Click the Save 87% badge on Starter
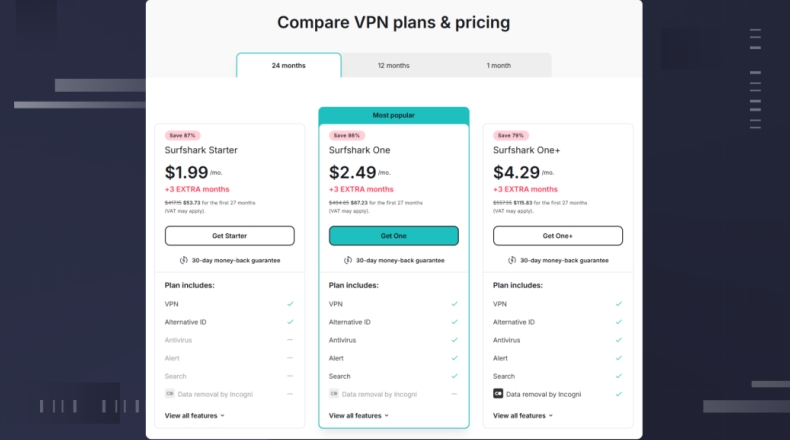This screenshot has width=790, height=440. point(183,135)
